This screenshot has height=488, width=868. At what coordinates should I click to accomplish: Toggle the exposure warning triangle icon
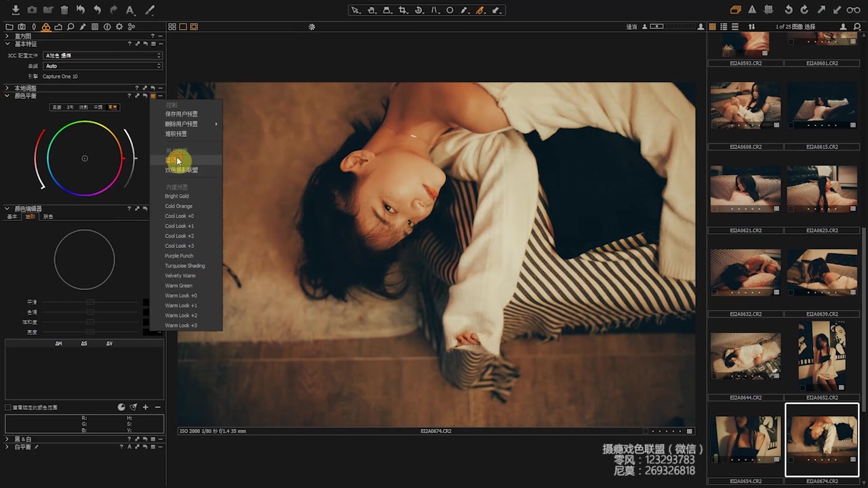pos(753,10)
